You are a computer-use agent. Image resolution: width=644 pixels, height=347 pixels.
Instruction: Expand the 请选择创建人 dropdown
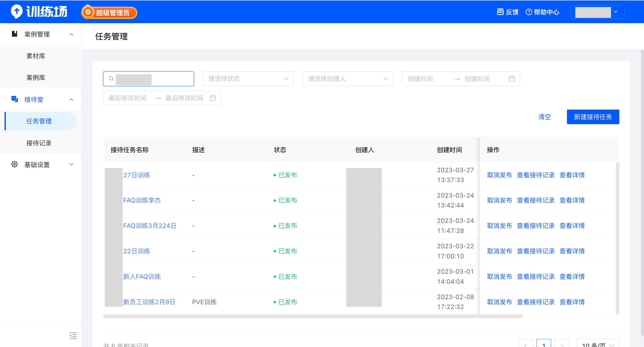point(347,78)
